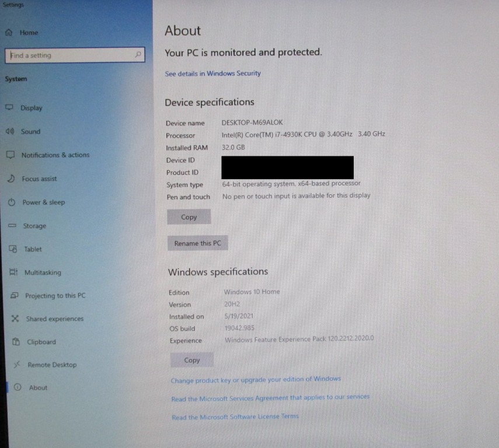499x448 pixels.
Task: Click the Tablet icon
Action: click(13, 249)
